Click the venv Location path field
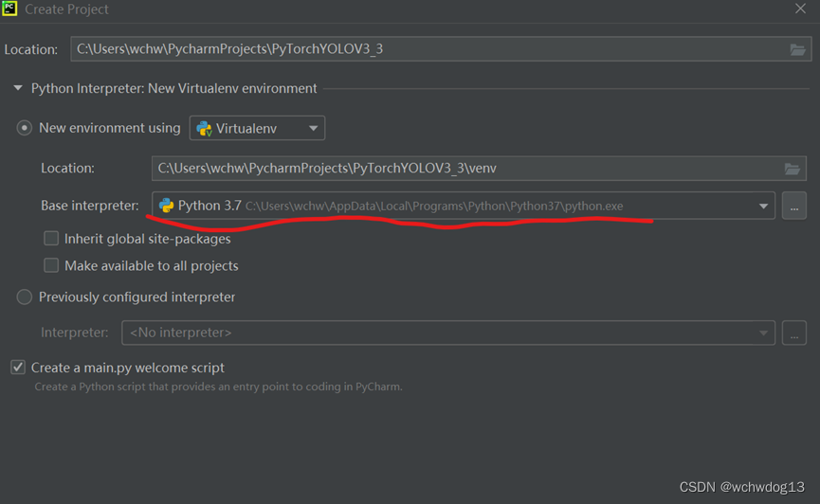 (465, 169)
